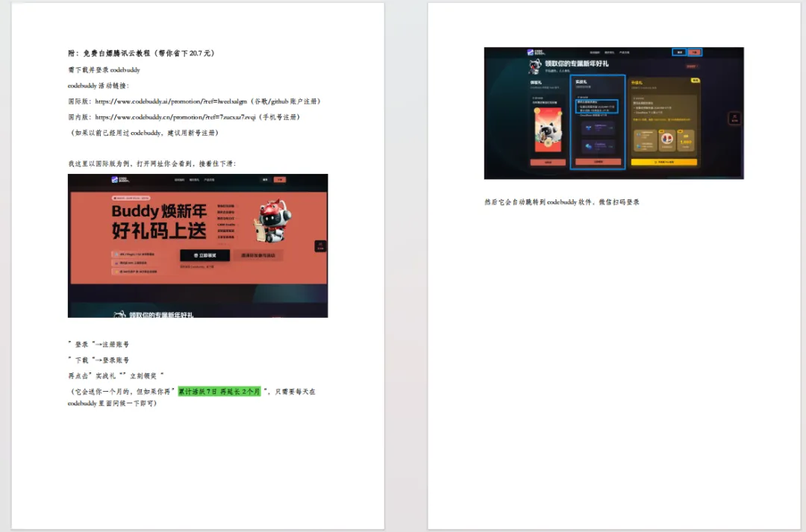Click the text 'codebuddy 活动链接：'
The height and width of the screenshot is (532, 806).
99,85
